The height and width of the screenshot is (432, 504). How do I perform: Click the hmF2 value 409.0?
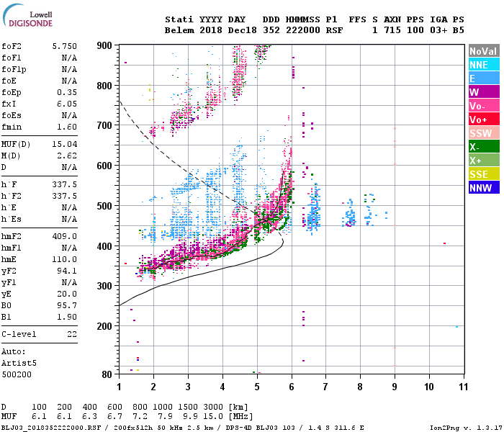pos(65,237)
